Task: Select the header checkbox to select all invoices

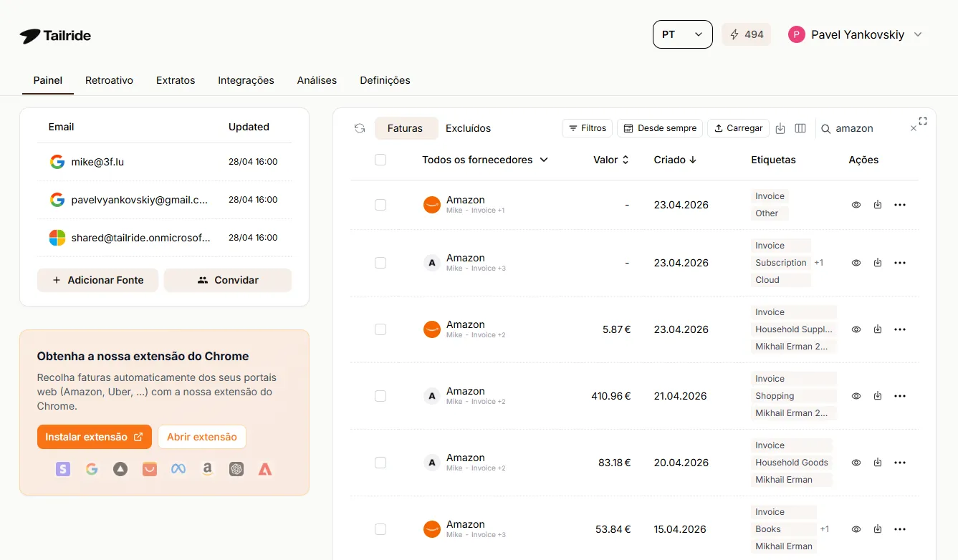Action: click(380, 160)
